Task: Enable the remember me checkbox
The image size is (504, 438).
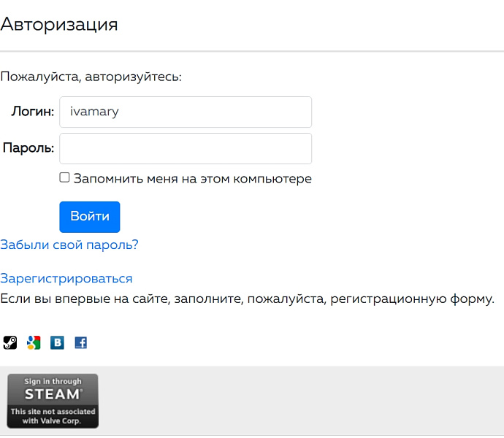Action: [x=64, y=177]
